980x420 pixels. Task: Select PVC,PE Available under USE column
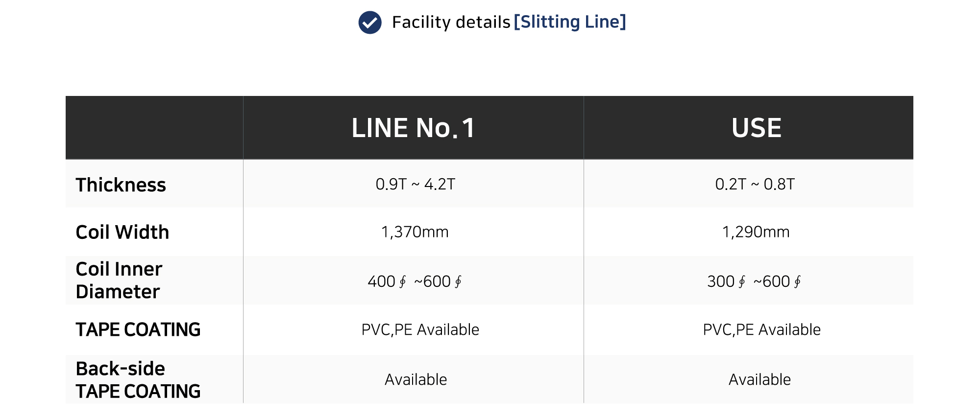point(761,329)
